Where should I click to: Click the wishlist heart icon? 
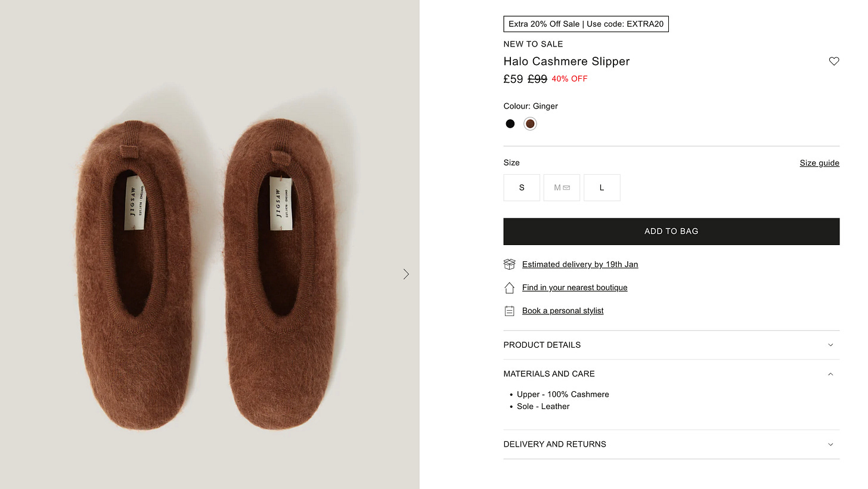(833, 61)
